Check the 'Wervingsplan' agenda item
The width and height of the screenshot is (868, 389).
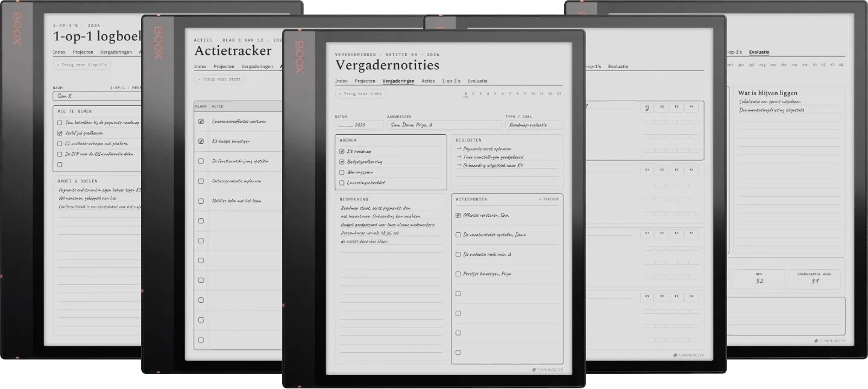342,172
